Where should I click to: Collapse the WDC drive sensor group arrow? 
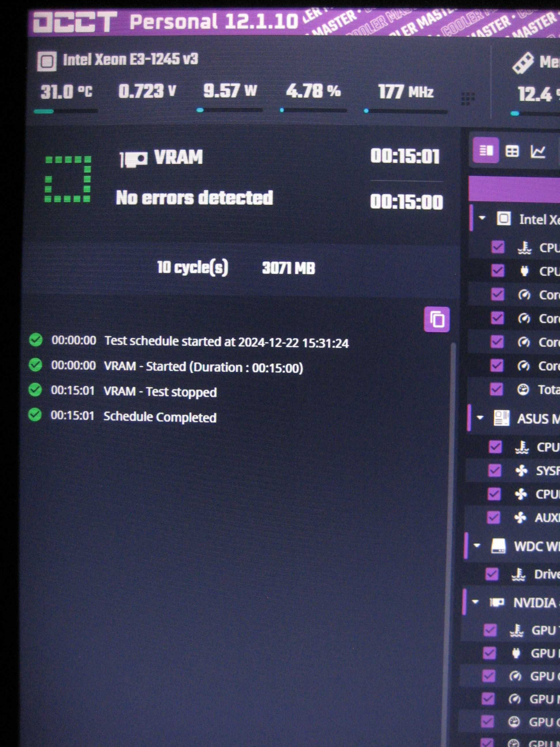477,545
